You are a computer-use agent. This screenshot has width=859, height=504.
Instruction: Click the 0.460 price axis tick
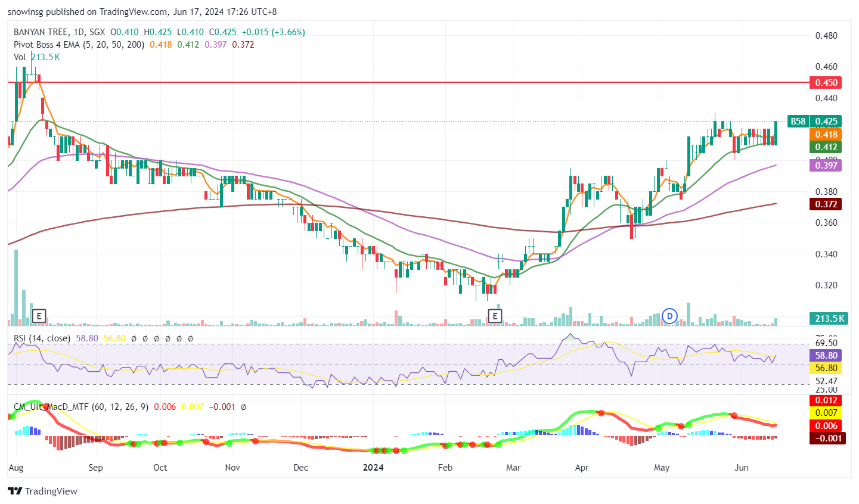coord(826,67)
